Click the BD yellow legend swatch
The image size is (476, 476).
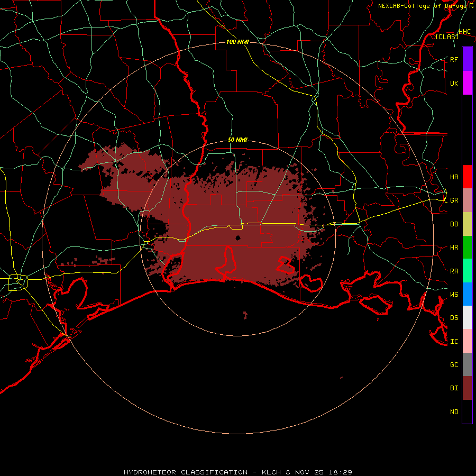[x=467, y=224]
